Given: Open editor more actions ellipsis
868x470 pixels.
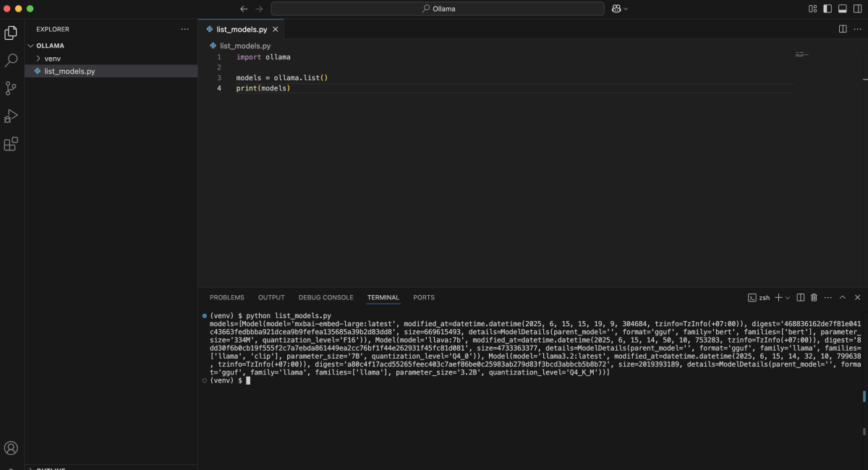Looking at the screenshot, I should 857,29.
